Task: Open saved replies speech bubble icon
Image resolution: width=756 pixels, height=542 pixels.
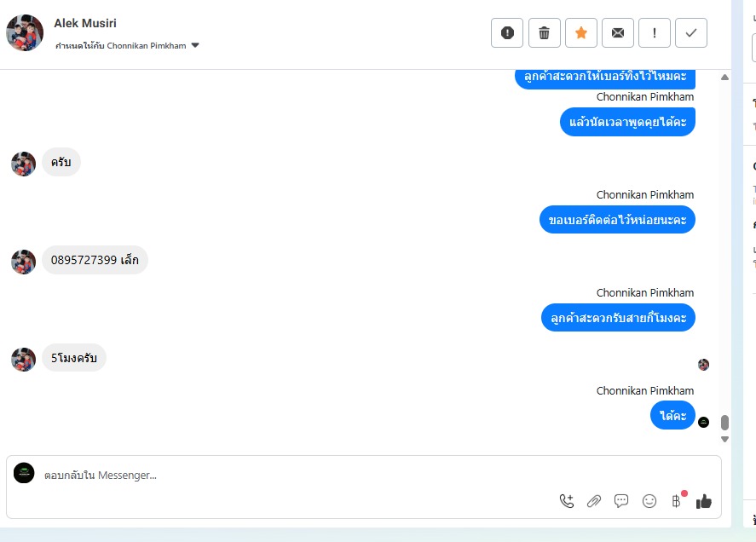Action: tap(621, 501)
